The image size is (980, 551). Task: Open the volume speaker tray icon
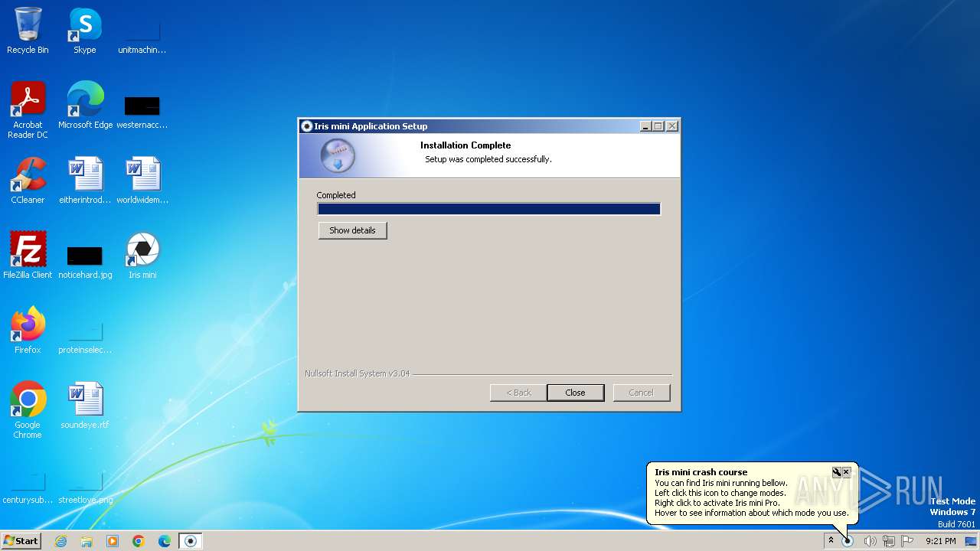pyautogui.click(x=869, y=541)
